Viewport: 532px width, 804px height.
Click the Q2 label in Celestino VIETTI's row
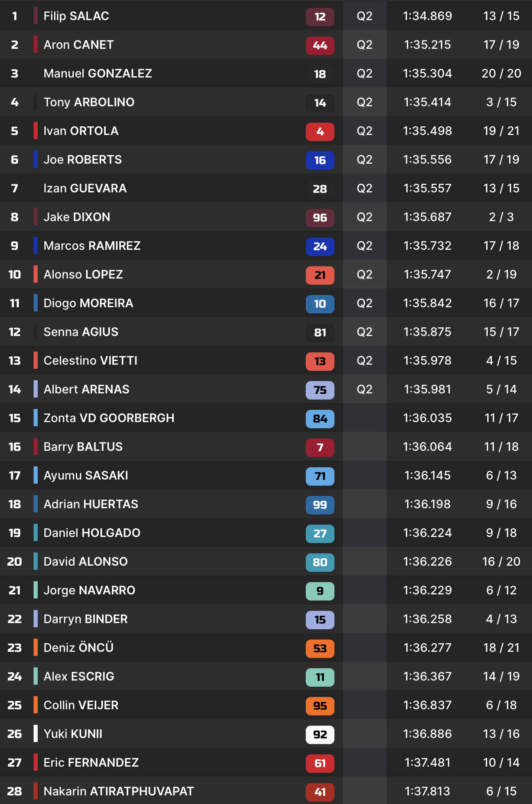point(364,361)
